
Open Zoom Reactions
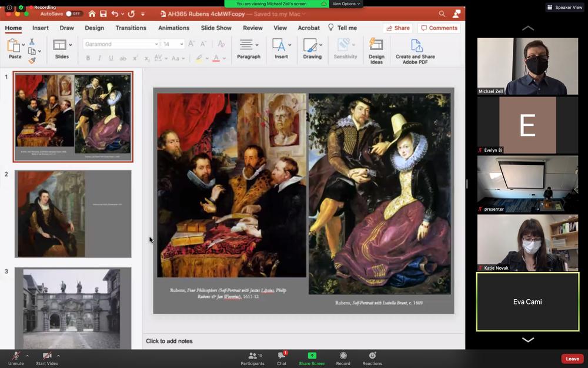[372, 359]
